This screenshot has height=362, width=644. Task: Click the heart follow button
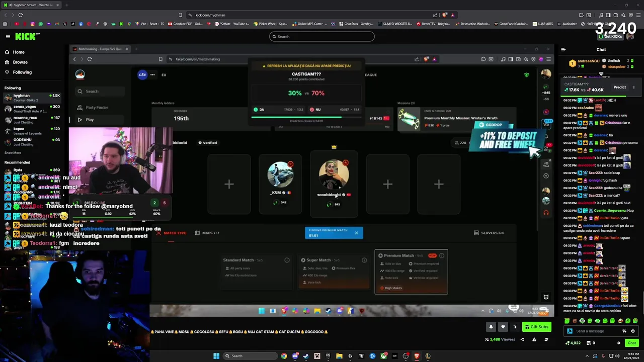[x=503, y=327]
